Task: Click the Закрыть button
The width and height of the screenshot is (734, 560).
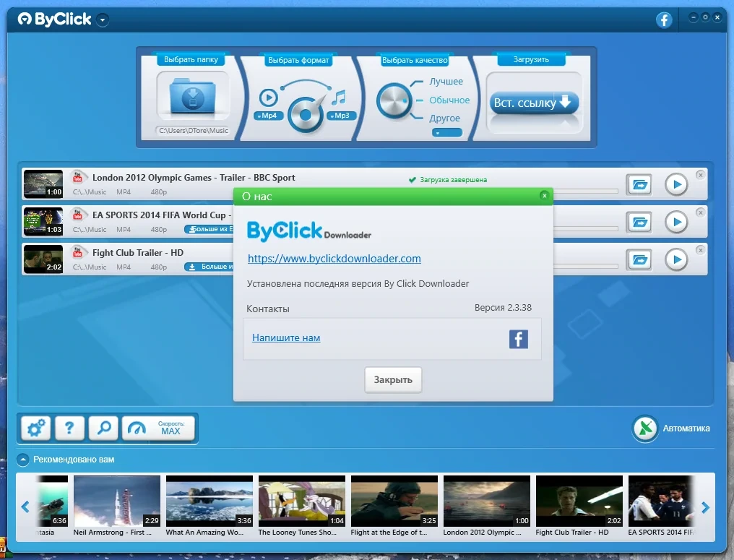Action: [393, 380]
